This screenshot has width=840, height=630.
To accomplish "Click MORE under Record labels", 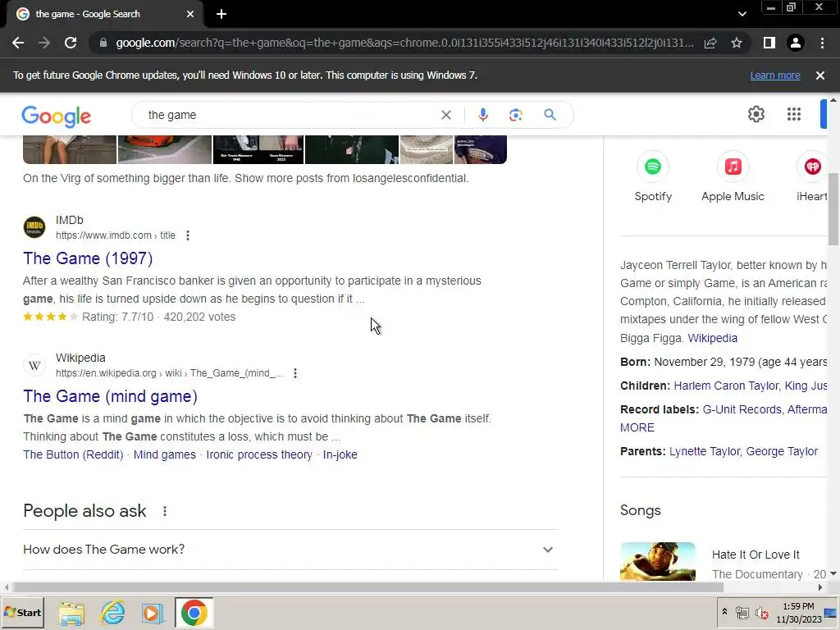I will (637, 427).
